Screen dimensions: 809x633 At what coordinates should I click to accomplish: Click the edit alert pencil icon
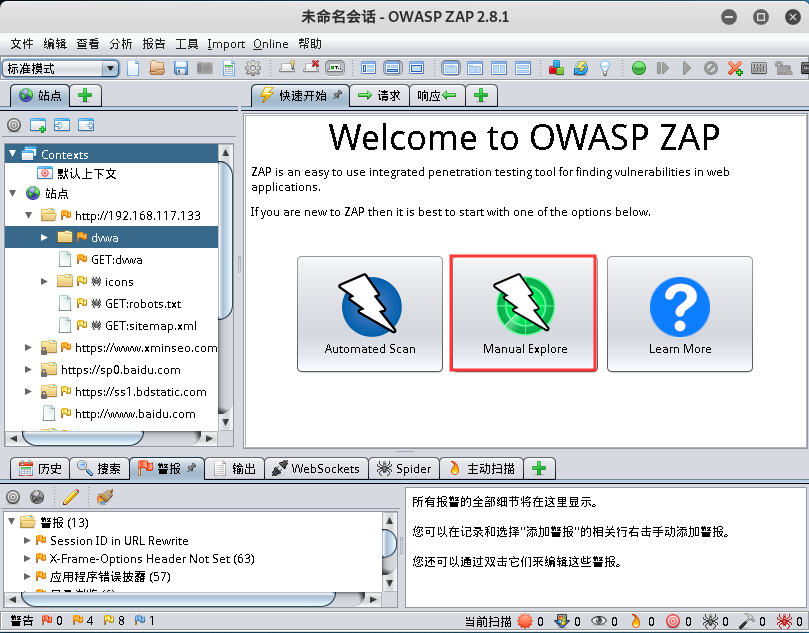(71, 497)
